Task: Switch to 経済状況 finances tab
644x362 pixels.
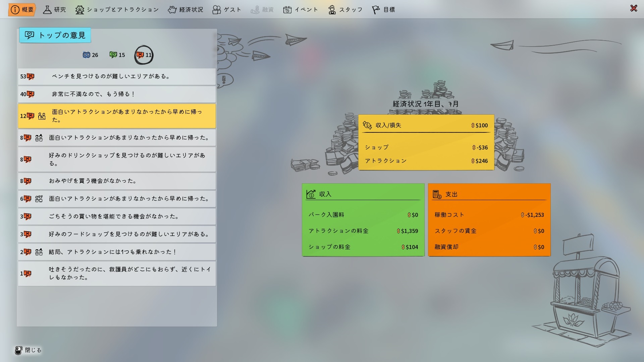Action: coord(185,10)
